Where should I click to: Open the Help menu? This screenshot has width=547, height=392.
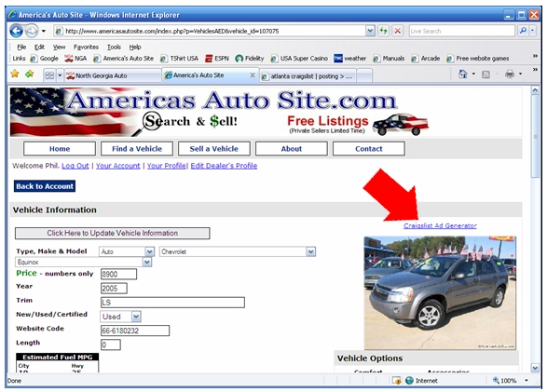click(x=135, y=47)
